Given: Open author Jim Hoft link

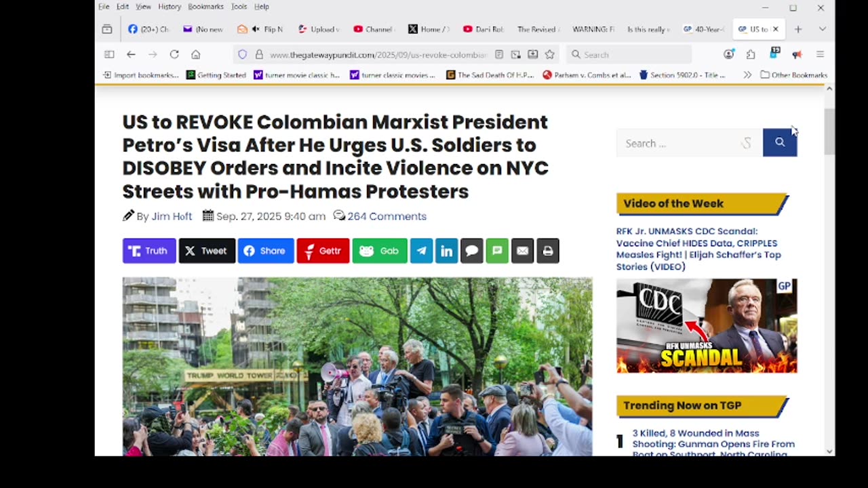Looking at the screenshot, I should 172,216.
